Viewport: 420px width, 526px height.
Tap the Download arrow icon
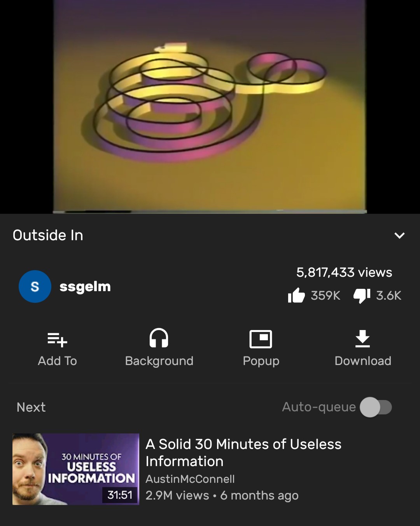pyautogui.click(x=362, y=339)
